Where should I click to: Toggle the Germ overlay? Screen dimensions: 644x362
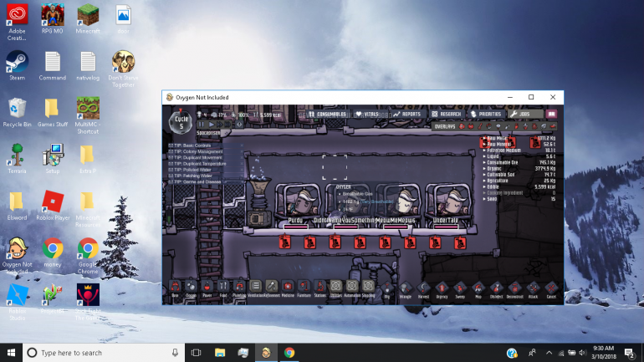point(534,126)
